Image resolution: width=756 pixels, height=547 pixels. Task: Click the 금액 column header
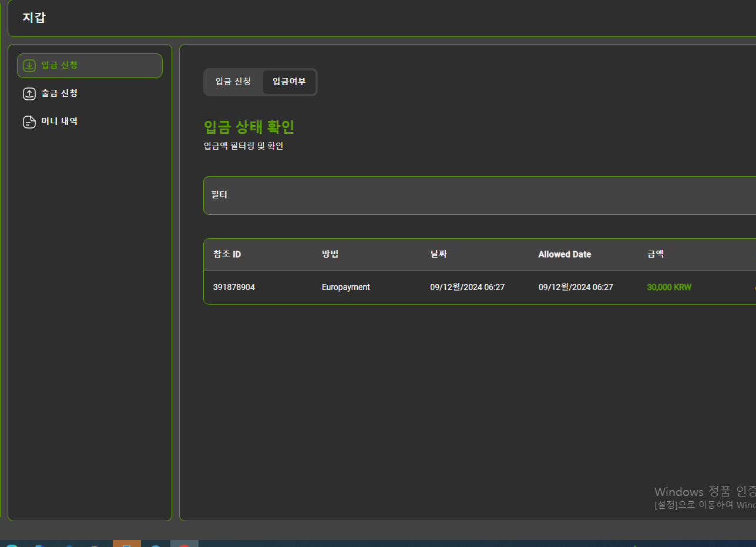pos(655,254)
